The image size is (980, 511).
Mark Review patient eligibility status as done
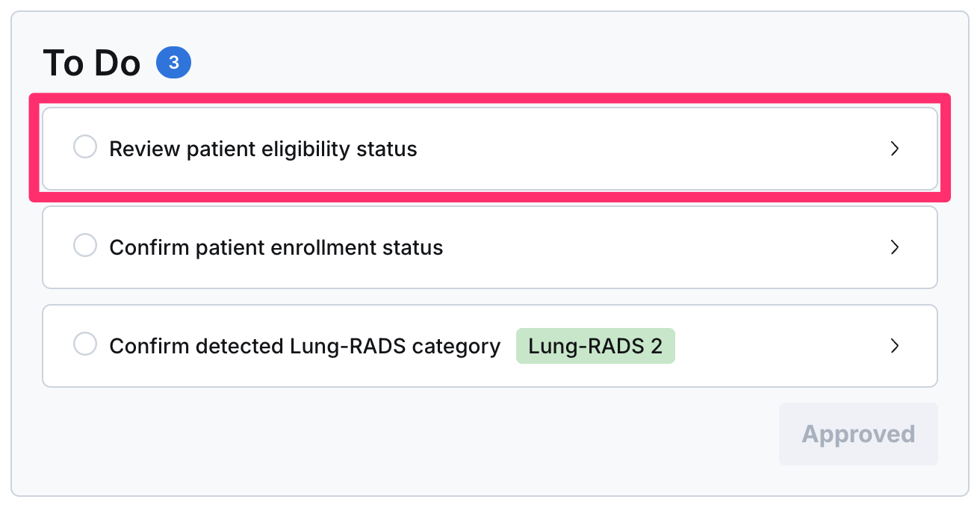coord(85,147)
